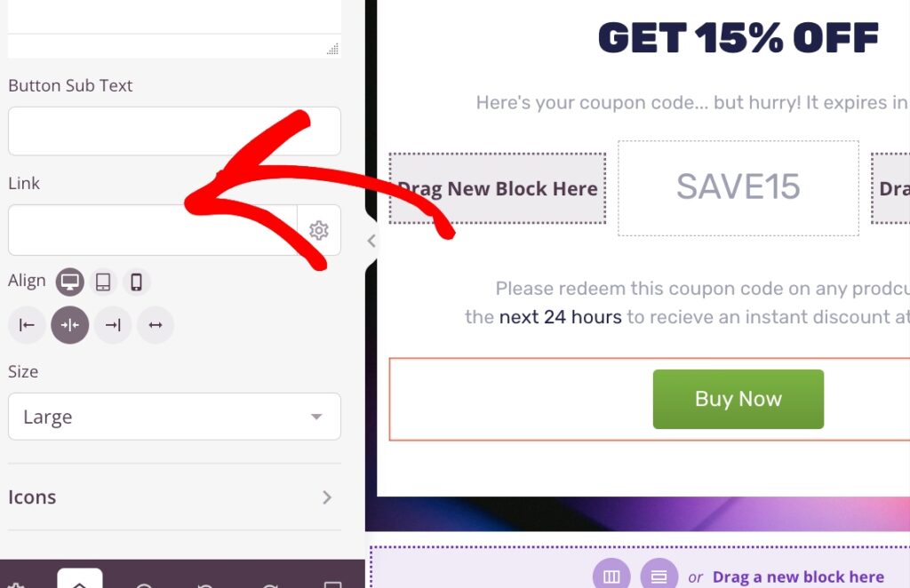
Task: Click the Link input field
Action: point(152,231)
